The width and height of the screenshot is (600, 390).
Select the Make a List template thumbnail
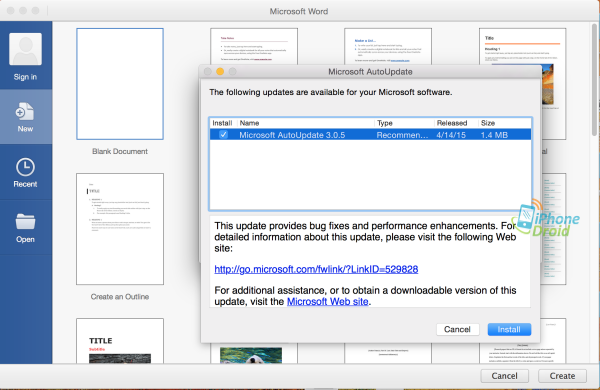[388, 46]
